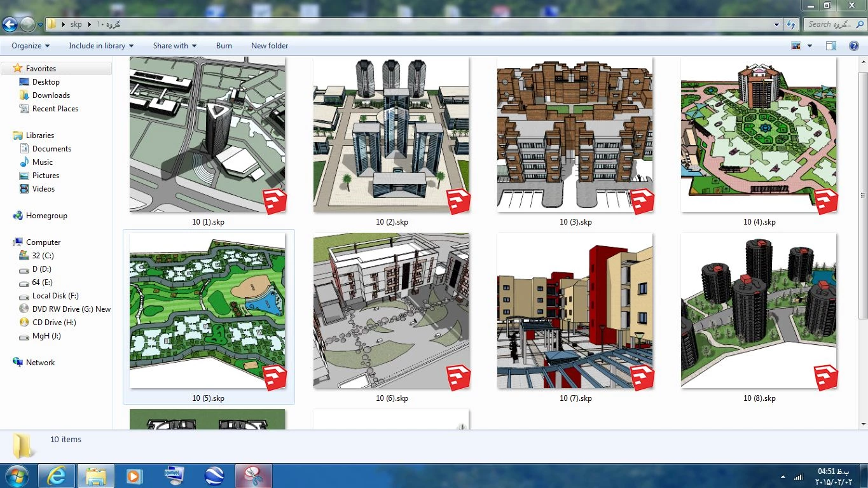Select the 10 (6).skp thumbnail
This screenshot has height=488, width=868.
click(x=391, y=310)
